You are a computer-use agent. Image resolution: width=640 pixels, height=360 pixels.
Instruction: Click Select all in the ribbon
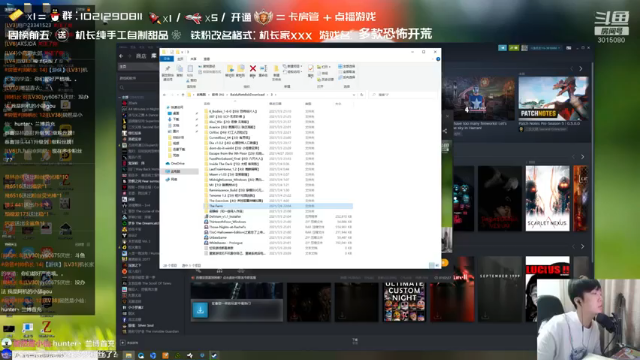347,66
